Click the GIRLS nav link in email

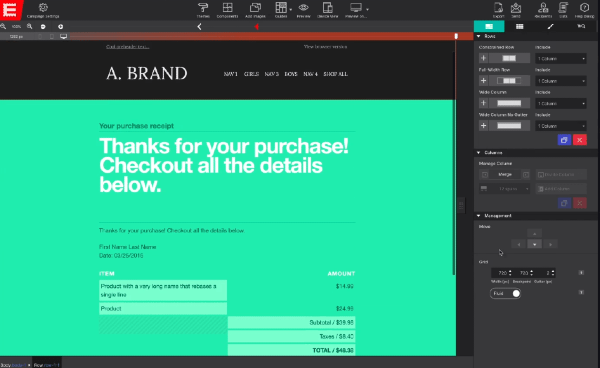coord(251,74)
